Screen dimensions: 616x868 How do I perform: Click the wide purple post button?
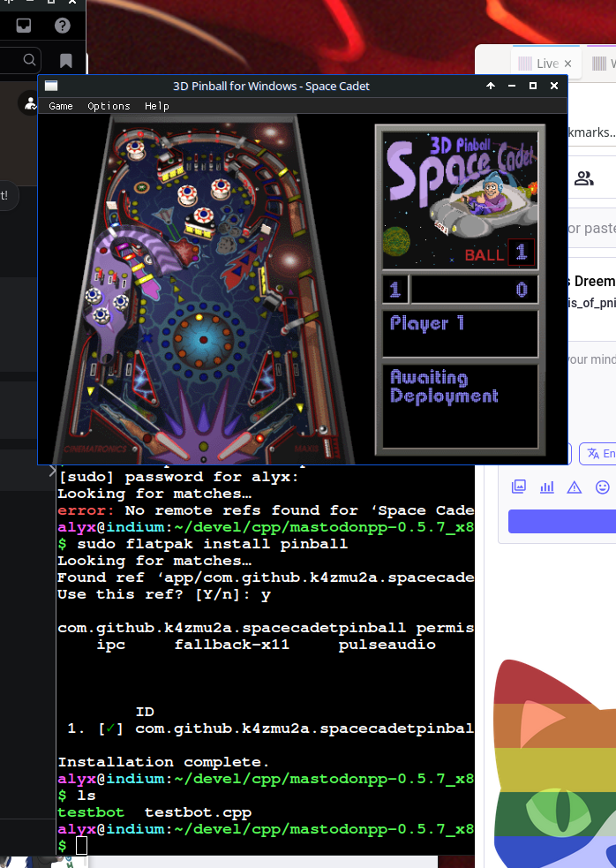click(562, 521)
